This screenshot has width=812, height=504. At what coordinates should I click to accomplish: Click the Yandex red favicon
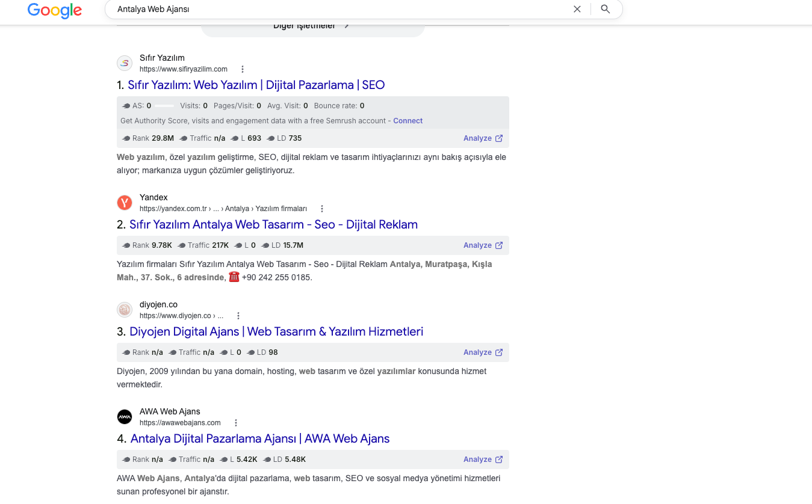click(125, 203)
